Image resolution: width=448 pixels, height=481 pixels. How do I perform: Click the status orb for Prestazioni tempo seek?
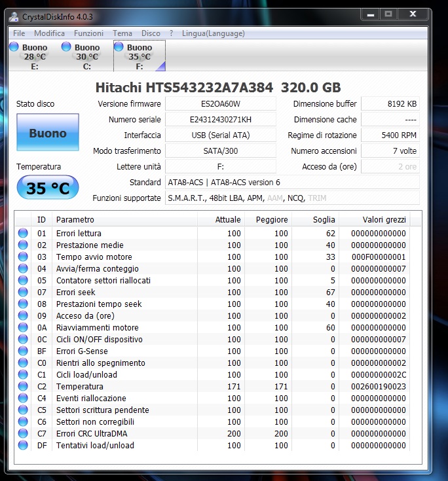pyautogui.click(x=23, y=304)
